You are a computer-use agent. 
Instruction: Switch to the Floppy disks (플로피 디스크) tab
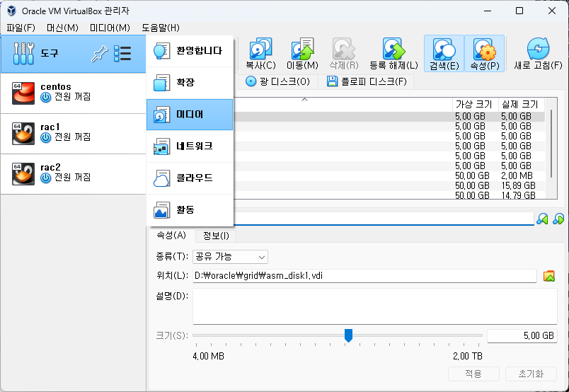[x=367, y=81]
